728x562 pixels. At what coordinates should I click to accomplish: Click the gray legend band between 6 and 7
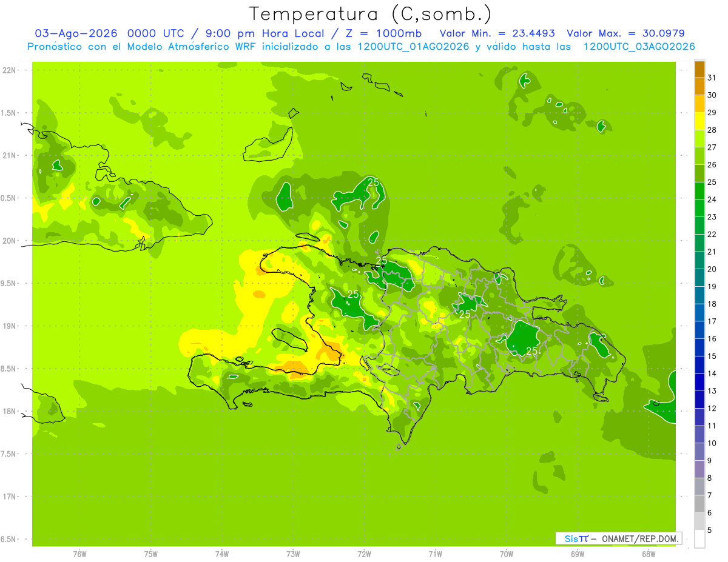click(x=699, y=504)
